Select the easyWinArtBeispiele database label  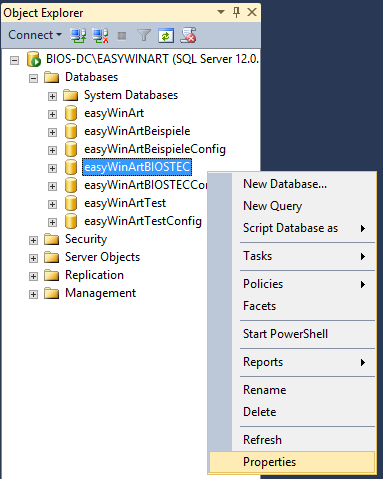pyautogui.click(x=137, y=131)
